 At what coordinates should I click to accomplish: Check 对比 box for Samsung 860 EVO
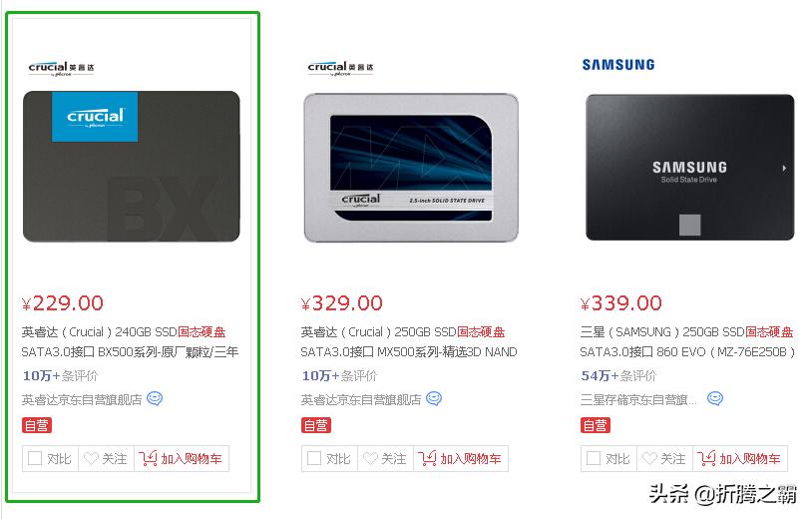pos(594,458)
